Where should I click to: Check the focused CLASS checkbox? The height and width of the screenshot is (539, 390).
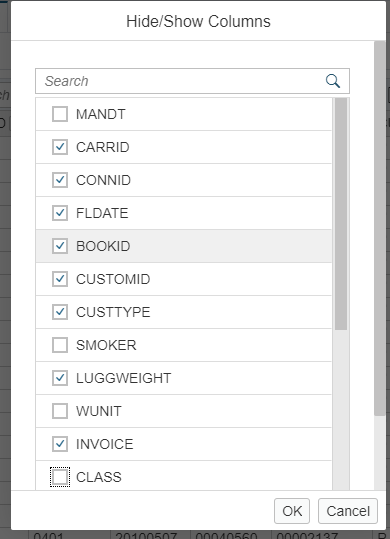pos(60,477)
